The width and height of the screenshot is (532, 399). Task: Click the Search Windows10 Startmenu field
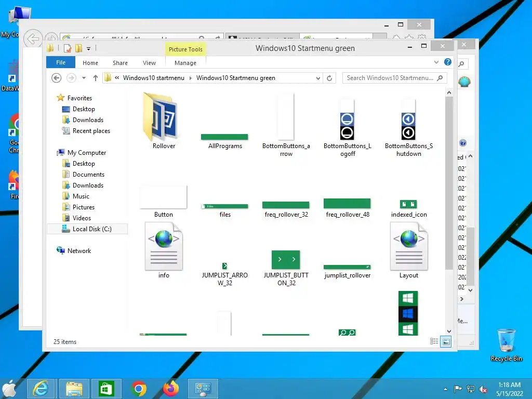click(395, 78)
